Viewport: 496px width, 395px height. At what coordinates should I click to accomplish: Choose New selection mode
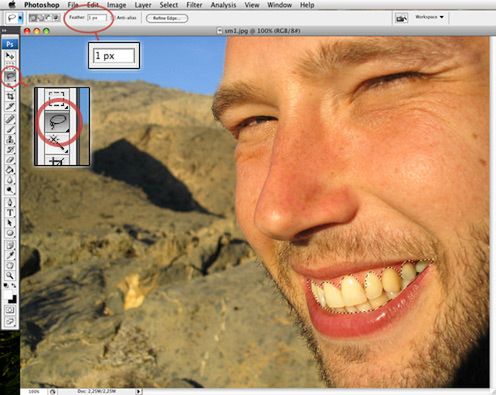click(33, 18)
